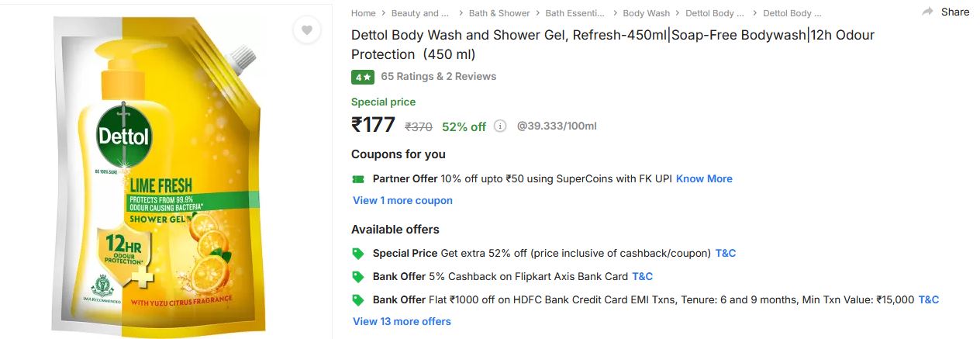The image size is (980, 339).
Task: Click the HDFC Bank offer tag icon
Action: click(x=358, y=299)
